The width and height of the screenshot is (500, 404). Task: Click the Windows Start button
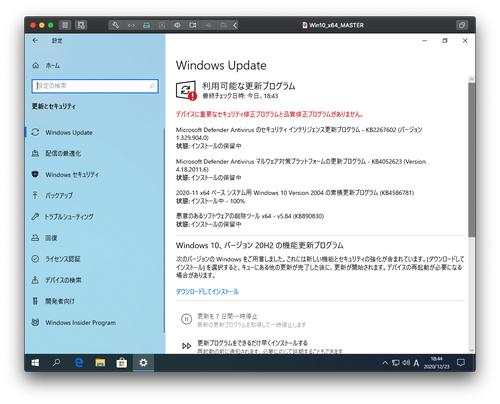coord(35,363)
